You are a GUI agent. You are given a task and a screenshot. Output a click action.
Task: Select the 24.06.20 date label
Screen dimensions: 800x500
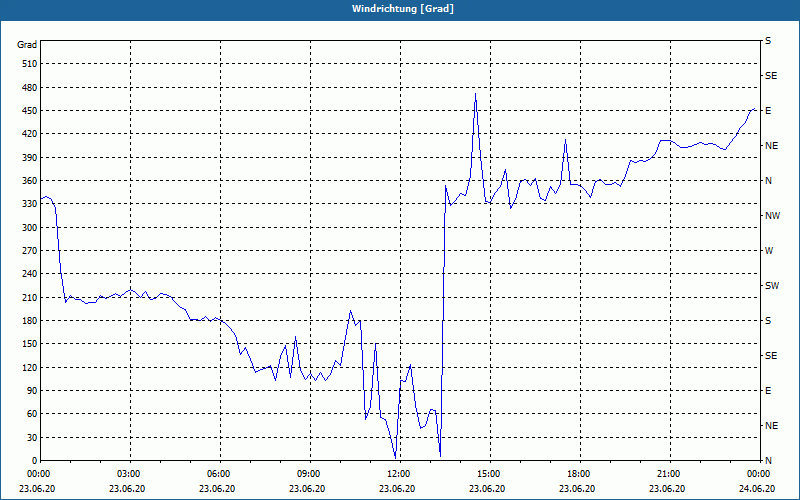757,488
